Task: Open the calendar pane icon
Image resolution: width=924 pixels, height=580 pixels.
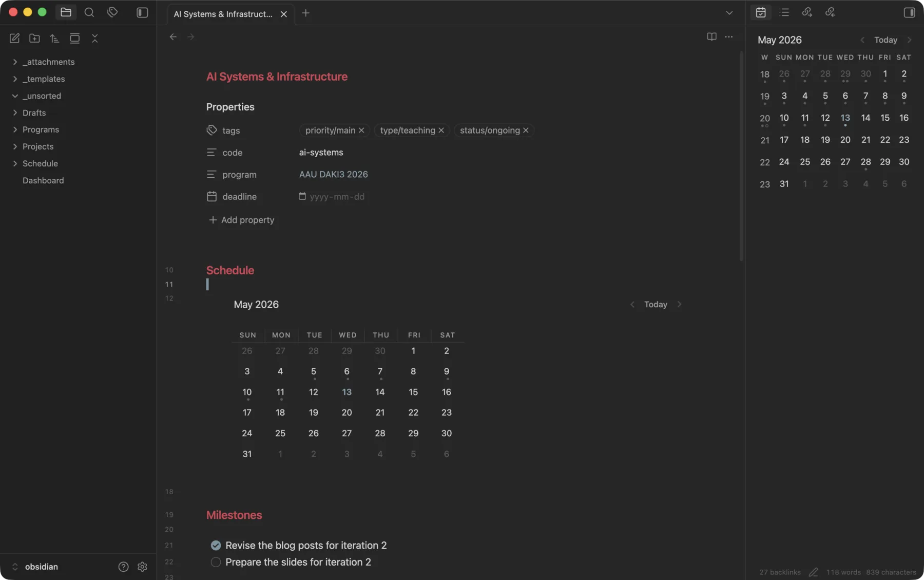Action: click(x=761, y=12)
